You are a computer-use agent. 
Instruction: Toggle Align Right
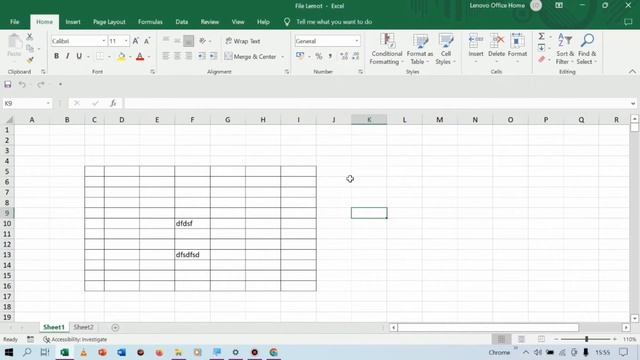click(x=188, y=56)
